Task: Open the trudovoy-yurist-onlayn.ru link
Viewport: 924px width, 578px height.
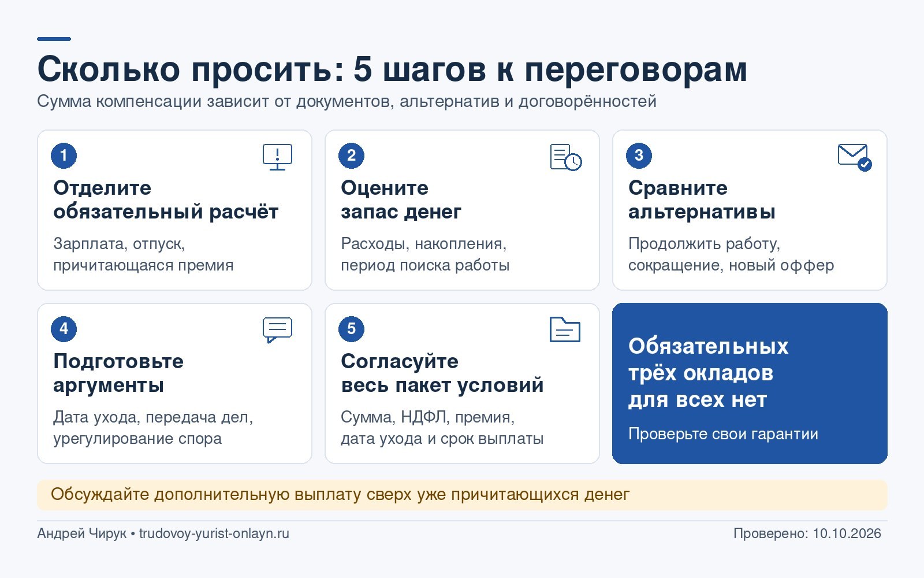Action: [214, 533]
